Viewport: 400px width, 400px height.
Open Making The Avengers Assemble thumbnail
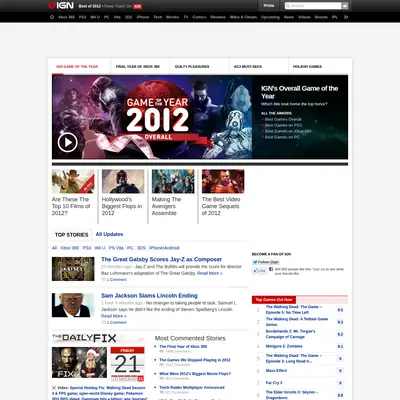click(173, 181)
